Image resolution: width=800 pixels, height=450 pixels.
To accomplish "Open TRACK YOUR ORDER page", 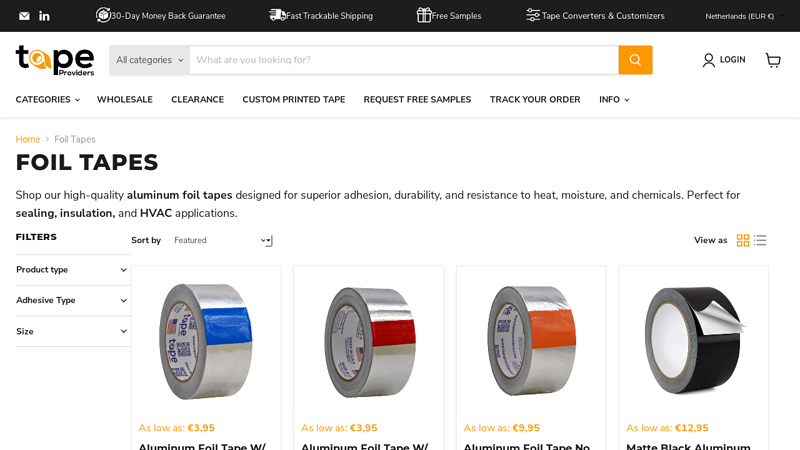I will pos(535,99).
